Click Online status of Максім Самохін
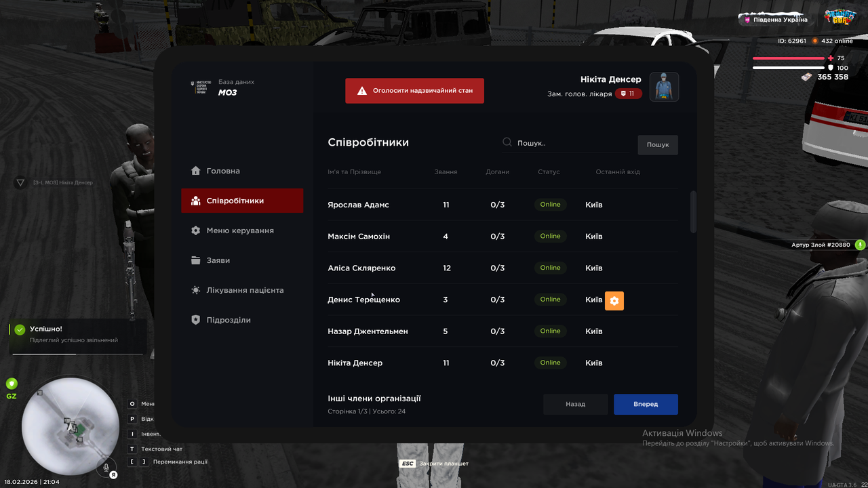Image resolution: width=868 pixels, height=488 pixels. [x=550, y=236]
